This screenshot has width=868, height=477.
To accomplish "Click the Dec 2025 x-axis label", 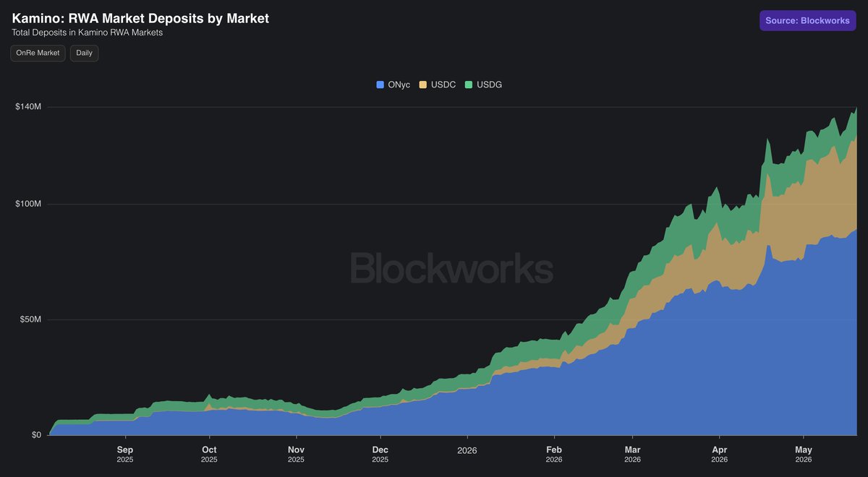I will click(380, 454).
